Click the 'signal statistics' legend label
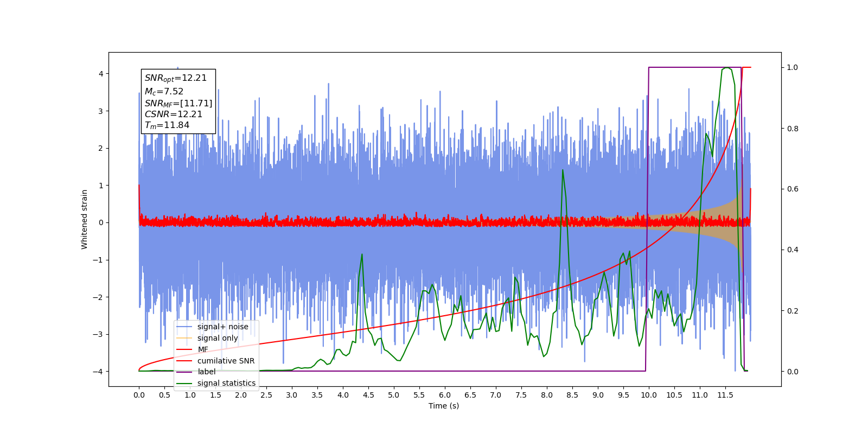Image resolution: width=868 pixels, height=434 pixels. [x=226, y=383]
